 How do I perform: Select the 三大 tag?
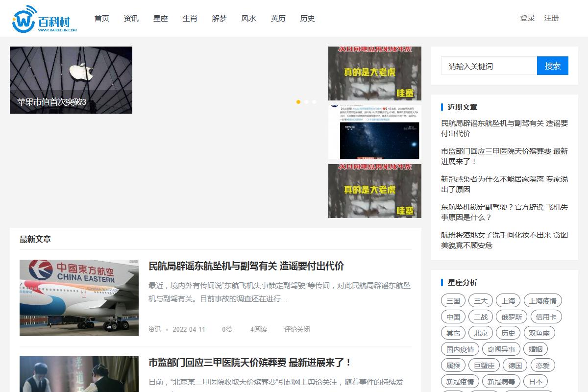[481, 301]
